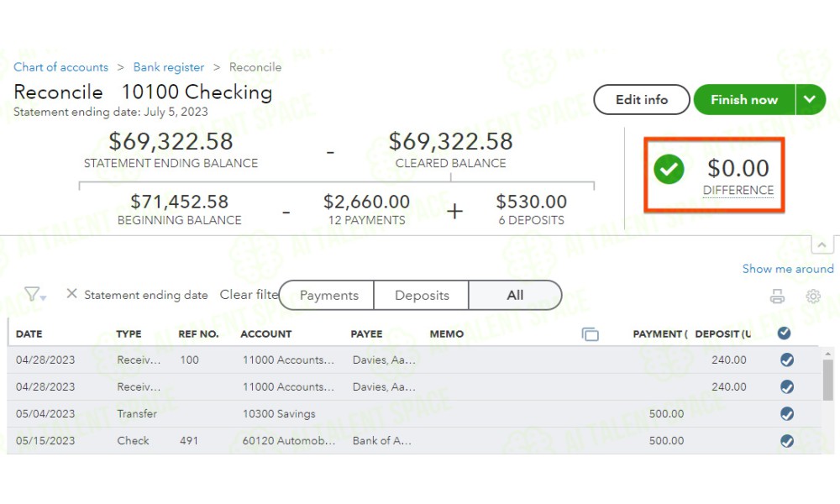
Task: Open the Bank register breadcrumb link
Action: 169,67
